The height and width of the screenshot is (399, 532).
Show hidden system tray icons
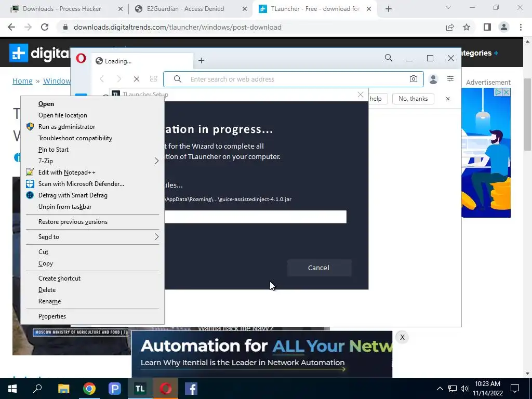pos(440,389)
